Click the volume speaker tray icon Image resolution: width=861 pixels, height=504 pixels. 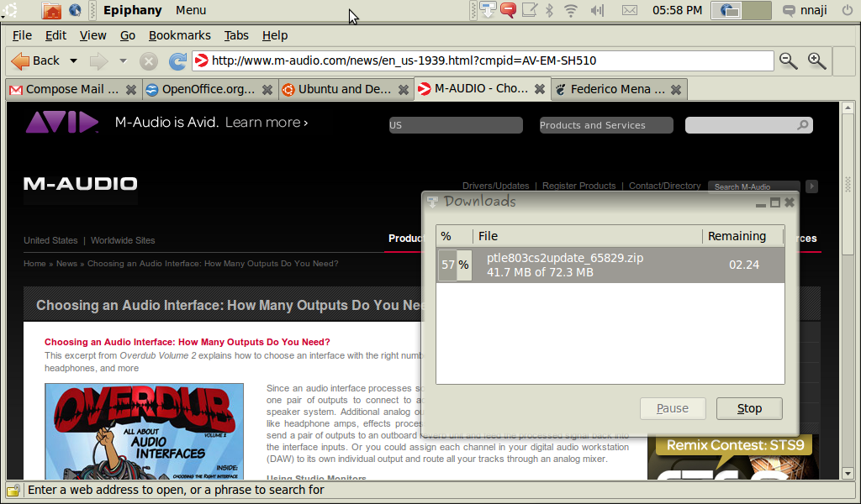[597, 10]
